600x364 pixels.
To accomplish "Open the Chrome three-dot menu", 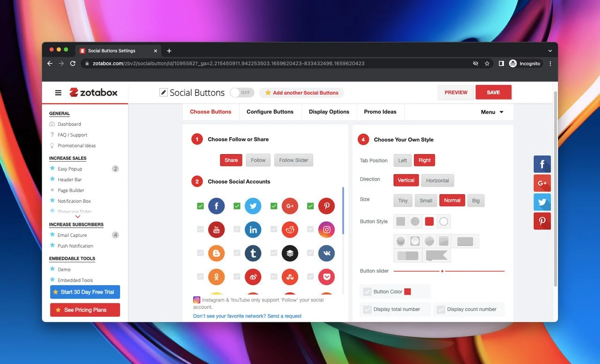I will tap(550, 64).
